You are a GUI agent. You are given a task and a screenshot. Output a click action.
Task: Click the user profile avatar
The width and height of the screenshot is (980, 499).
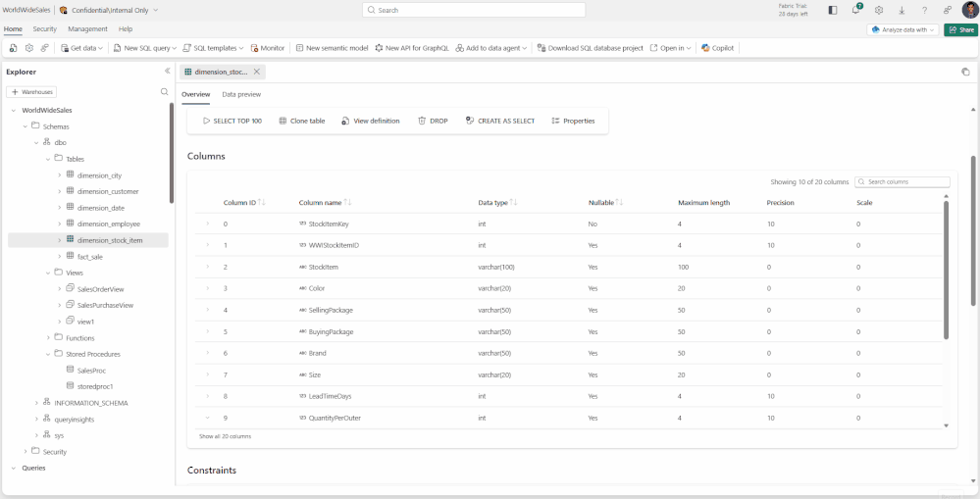(x=969, y=10)
